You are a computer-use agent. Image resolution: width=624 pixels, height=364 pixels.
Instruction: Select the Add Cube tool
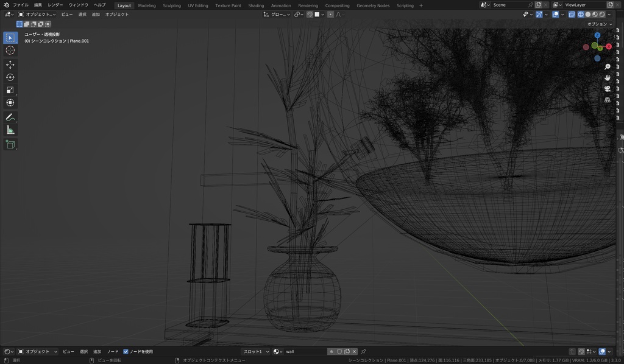[x=10, y=144]
